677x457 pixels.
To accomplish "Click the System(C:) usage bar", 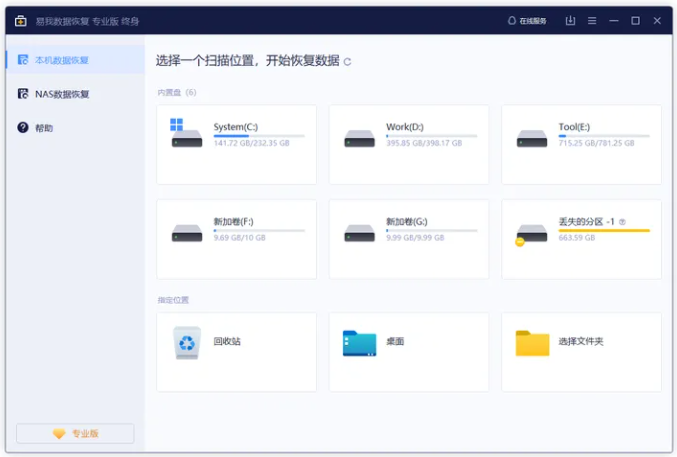I will point(258,136).
